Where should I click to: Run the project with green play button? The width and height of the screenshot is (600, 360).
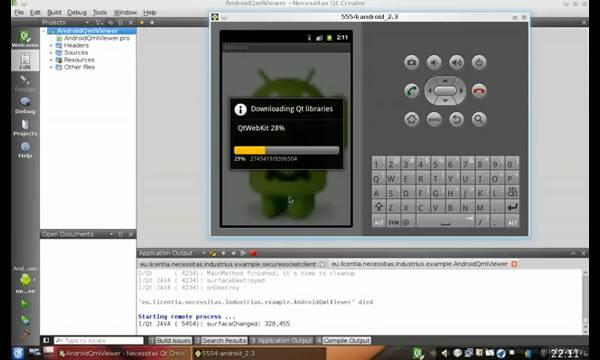pos(25,304)
